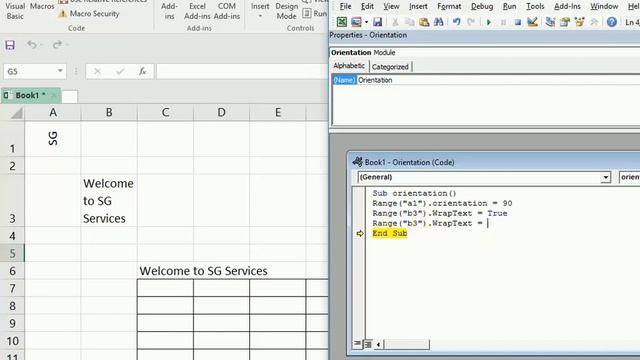Viewport: 640px width, 360px height.
Task: Open VBA Help question mark icon
Action: tap(611, 22)
